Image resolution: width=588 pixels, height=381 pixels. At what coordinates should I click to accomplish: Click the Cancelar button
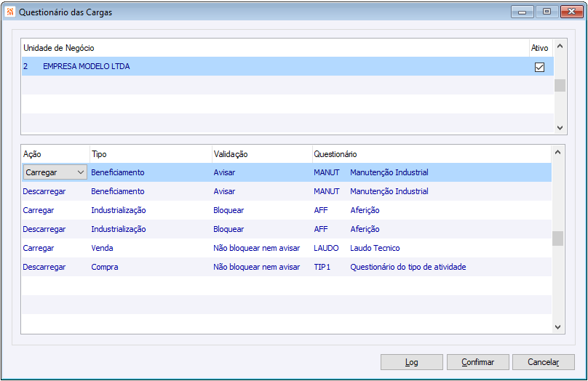(x=544, y=362)
